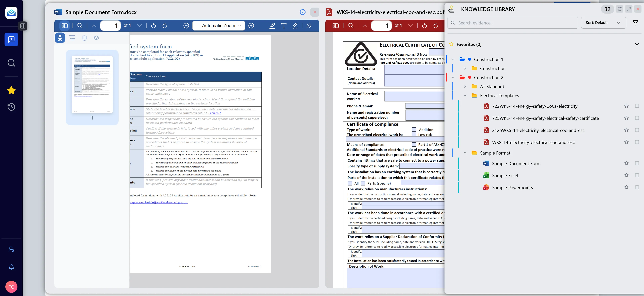This screenshot has width=644, height=296.
Task: Expand Knowledge Library panel
Action: coord(629,9)
